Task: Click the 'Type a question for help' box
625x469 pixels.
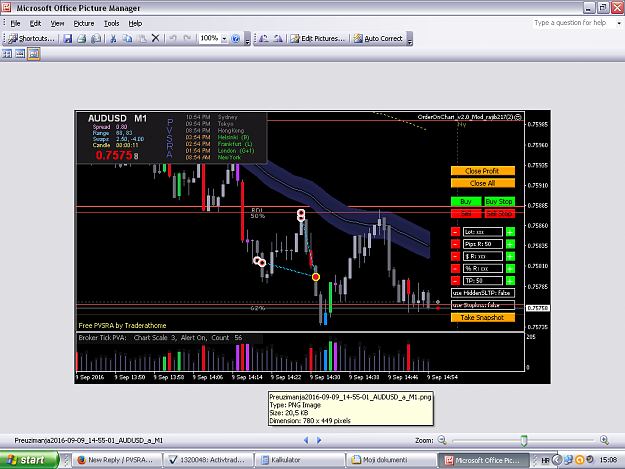Action: pos(573,23)
